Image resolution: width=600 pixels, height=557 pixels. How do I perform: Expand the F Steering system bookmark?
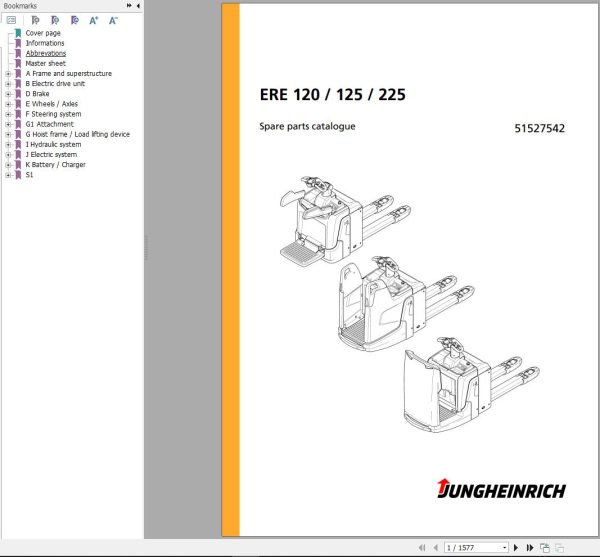pos(8,114)
